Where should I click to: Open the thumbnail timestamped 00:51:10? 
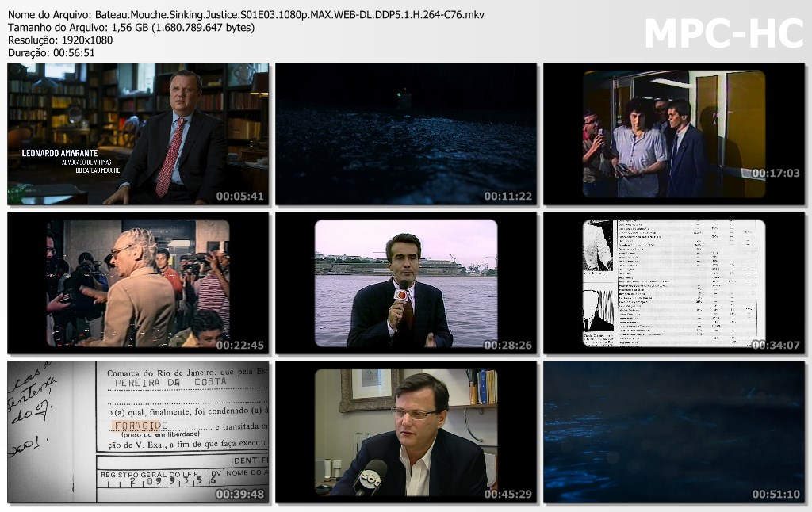pos(674,432)
